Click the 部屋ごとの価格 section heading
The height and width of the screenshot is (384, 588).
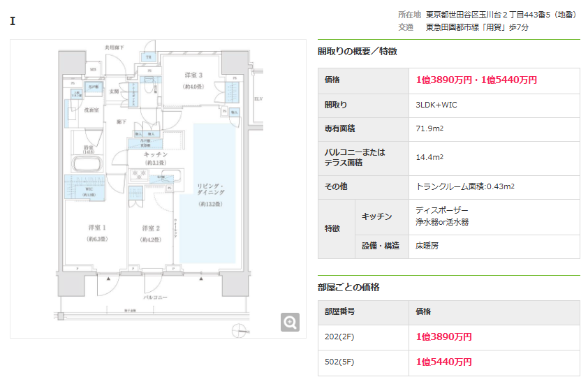(348, 287)
